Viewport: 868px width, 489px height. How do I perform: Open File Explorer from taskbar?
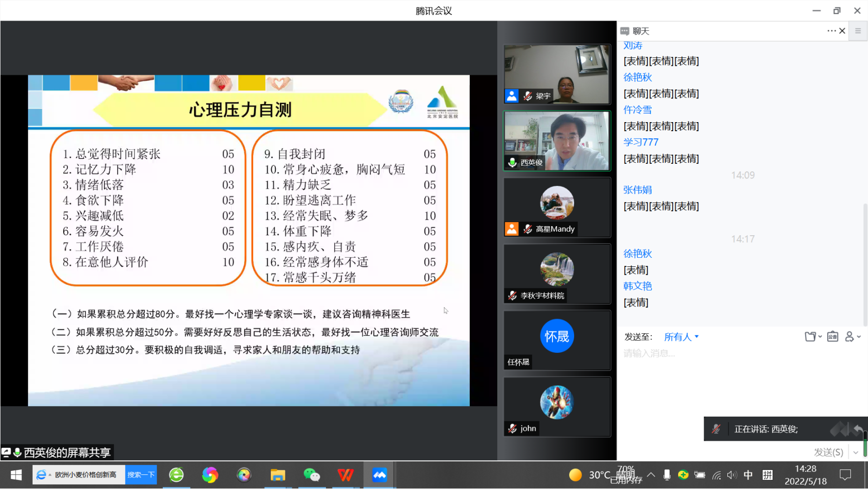(278, 475)
